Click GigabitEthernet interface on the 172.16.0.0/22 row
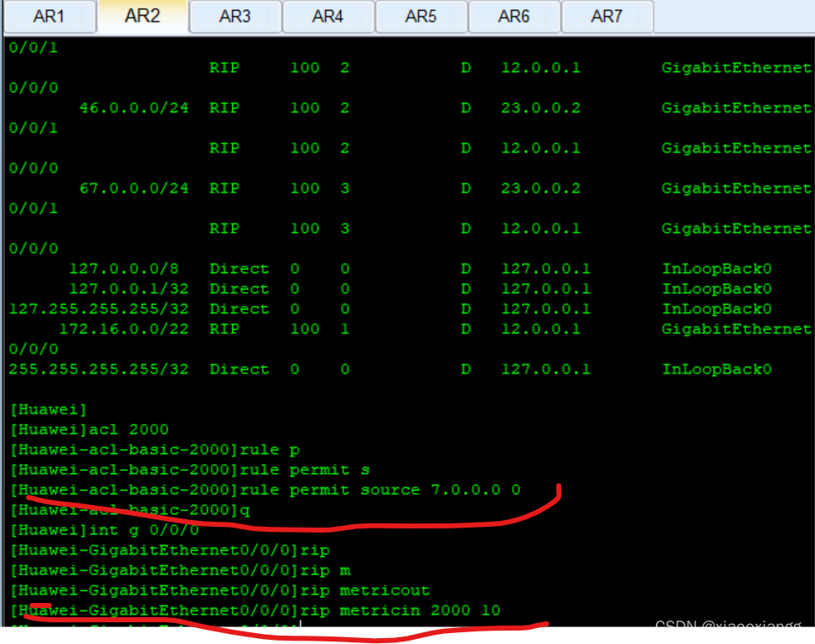 (736, 329)
